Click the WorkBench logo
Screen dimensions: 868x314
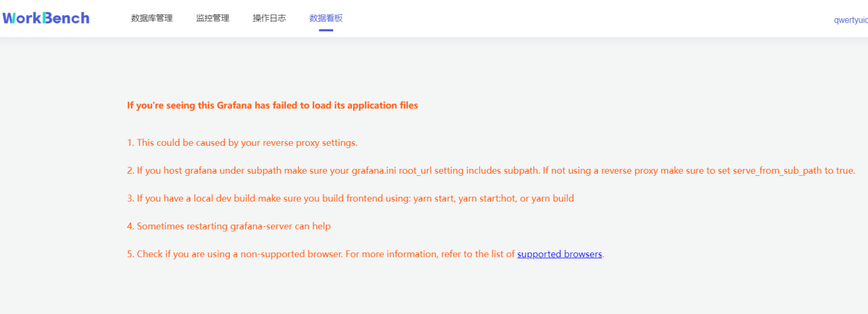[x=46, y=18]
